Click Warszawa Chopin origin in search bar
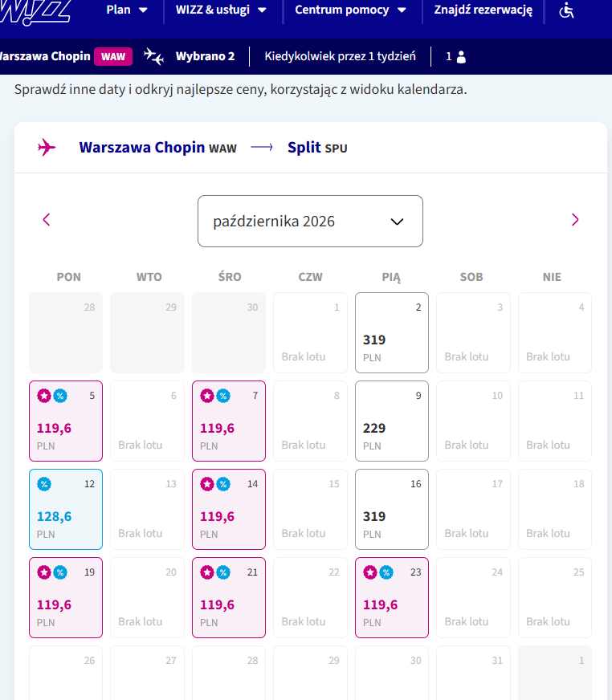This screenshot has height=700, width=612. point(45,56)
